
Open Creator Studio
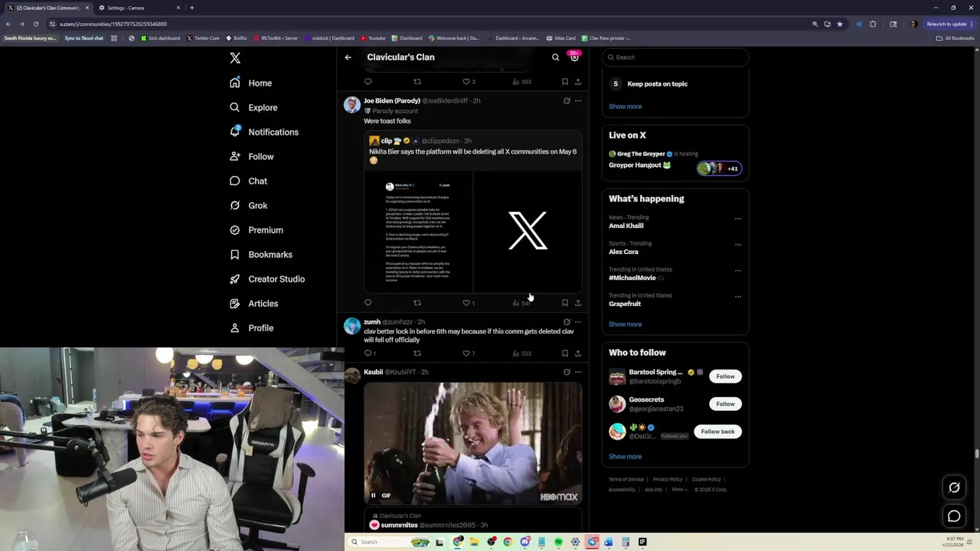coord(267,279)
